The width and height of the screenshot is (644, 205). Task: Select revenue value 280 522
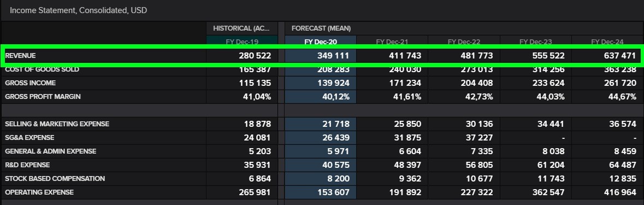click(x=255, y=55)
